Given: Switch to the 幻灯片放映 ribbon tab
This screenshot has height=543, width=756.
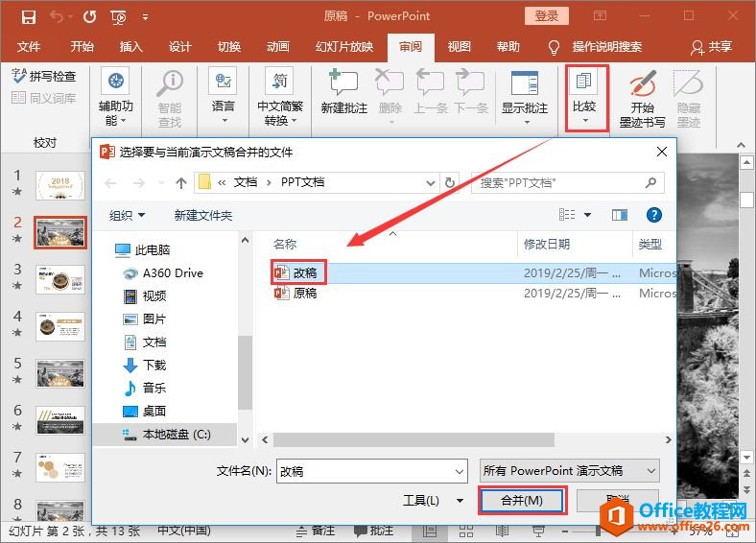Looking at the screenshot, I should pos(344,47).
